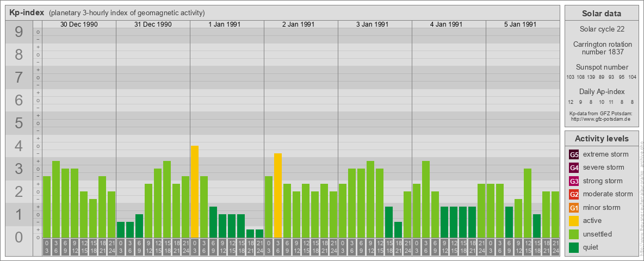The height and width of the screenshot is (261, 644).
Task: Click the '6 9' time label under 31 Dec 1990
Action: (x=139, y=247)
